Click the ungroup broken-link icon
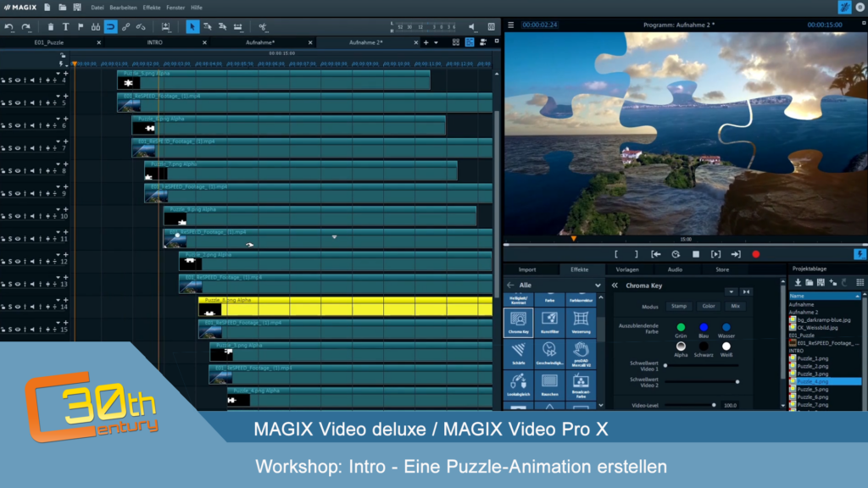This screenshot has width=868, height=488. (x=141, y=26)
